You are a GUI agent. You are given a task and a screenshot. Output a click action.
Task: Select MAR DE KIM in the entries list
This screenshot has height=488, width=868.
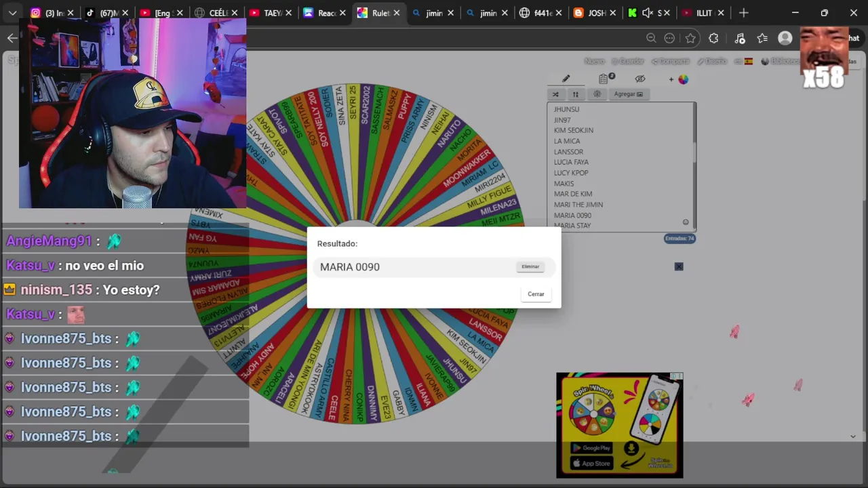573,194
